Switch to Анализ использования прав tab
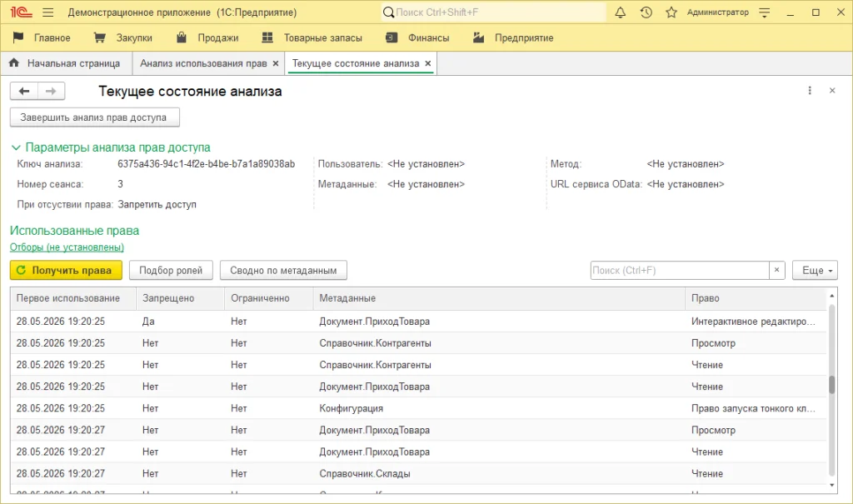Screen dimensions: 853x504 tap(203, 63)
